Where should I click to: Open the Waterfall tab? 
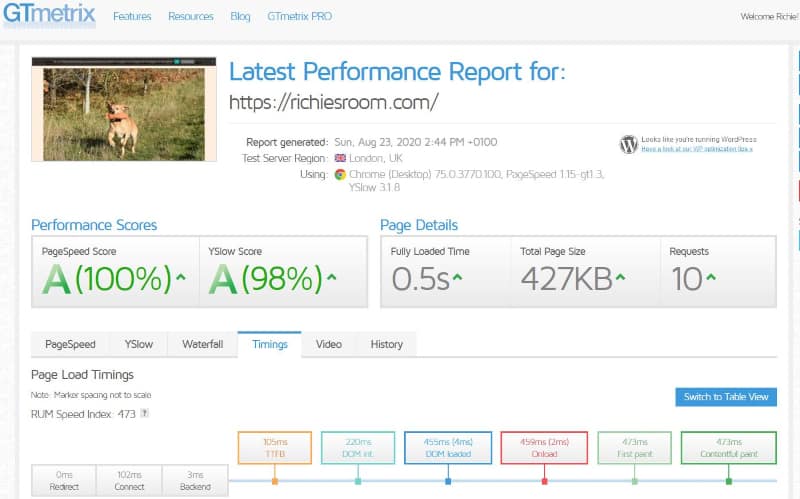coord(203,344)
